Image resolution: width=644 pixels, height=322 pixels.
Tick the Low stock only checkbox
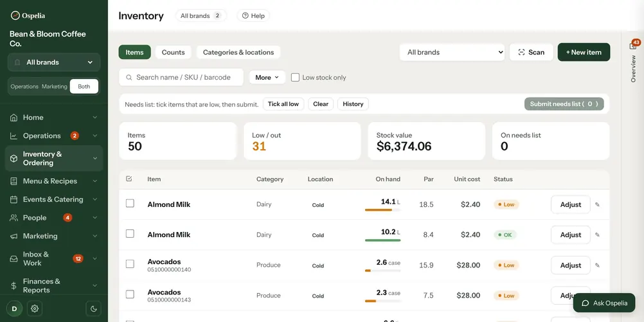click(295, 77)
